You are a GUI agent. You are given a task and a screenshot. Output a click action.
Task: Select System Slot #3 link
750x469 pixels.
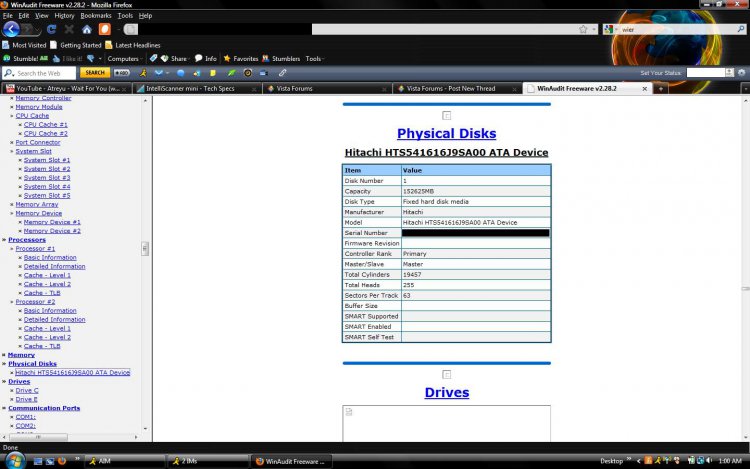tap(47, 177)
